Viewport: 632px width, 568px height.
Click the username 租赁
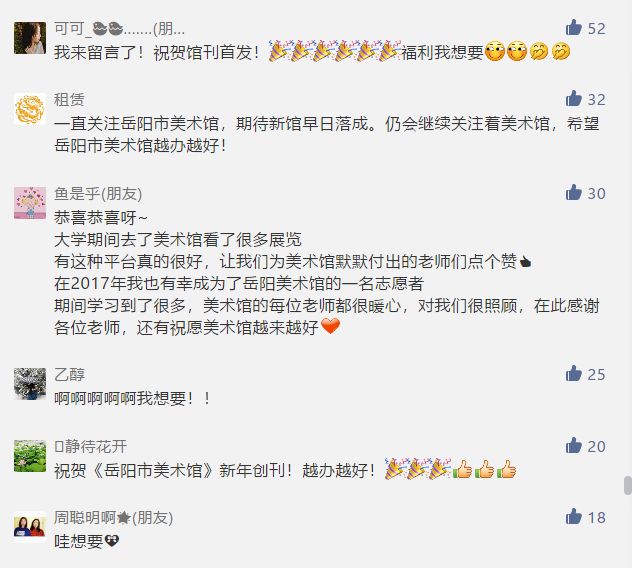[69, 100]
